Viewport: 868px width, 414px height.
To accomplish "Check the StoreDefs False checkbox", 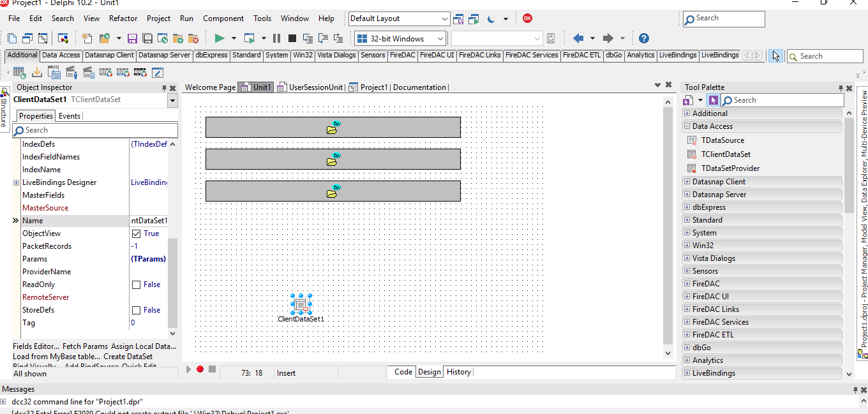I will (x=136, y=310).
